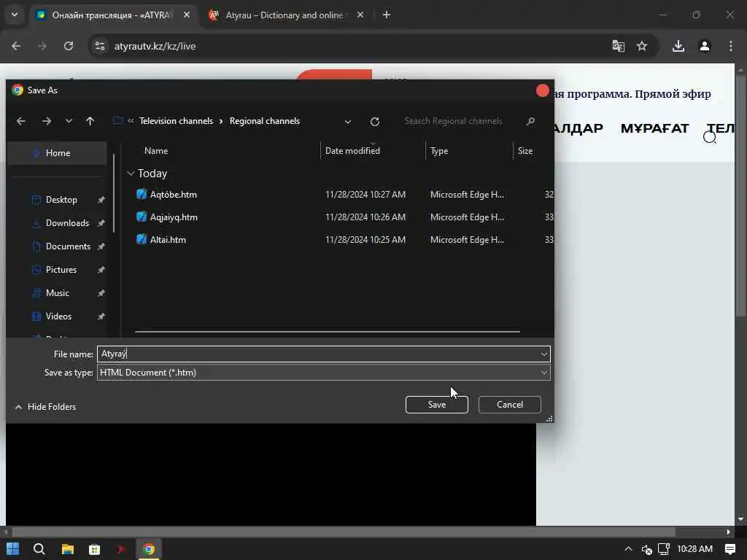Image resolution: width=747 pixels, height=560 pixels.
Task: Open Videos in the navigation pane
Action: click(x=58, y=316)
